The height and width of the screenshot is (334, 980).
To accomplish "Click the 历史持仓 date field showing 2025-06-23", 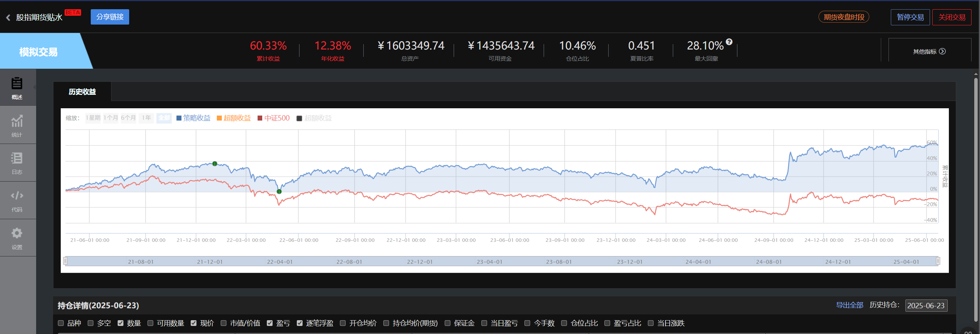I will click(926, 306).
